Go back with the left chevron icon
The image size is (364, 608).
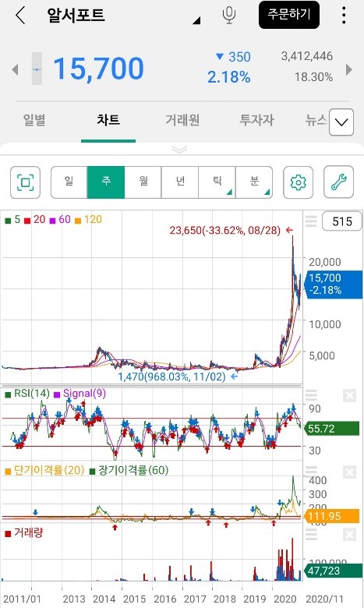(x=20, y=16)
